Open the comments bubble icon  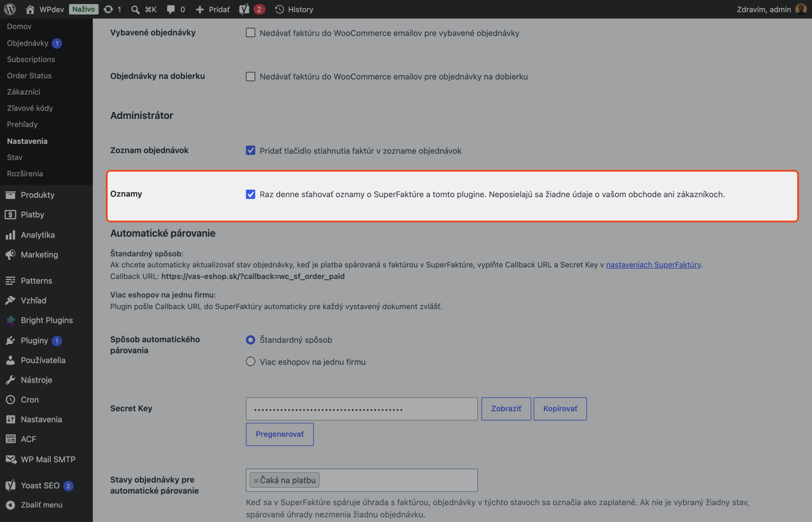tap(171, 9)
